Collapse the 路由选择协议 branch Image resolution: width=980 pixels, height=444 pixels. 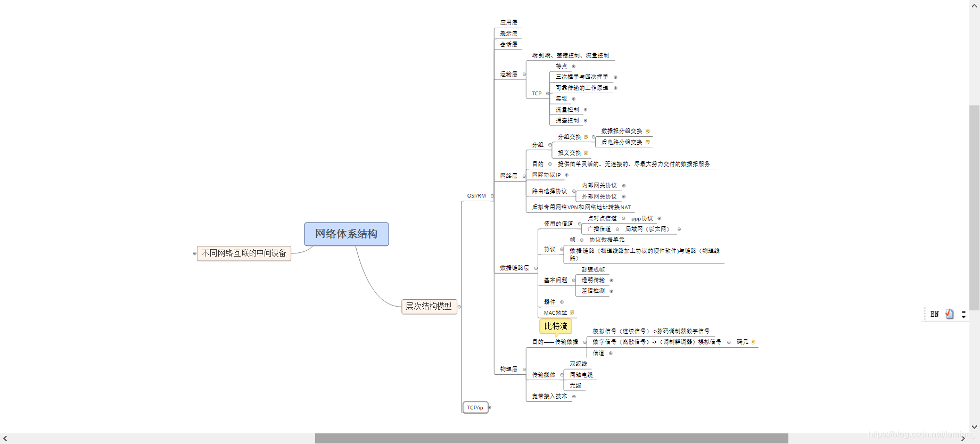click(573, 191)
